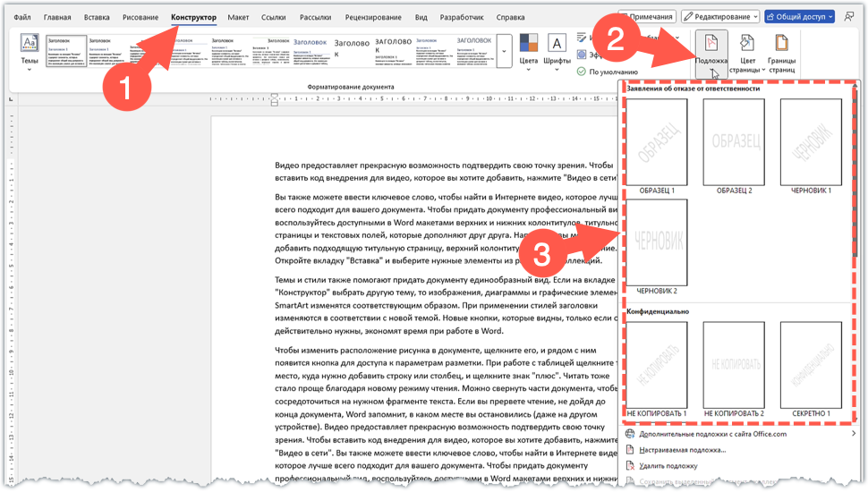Open the Цвет страницы dropdown
This screenshot has width=868, height=492.
click(x=747, y=55)
